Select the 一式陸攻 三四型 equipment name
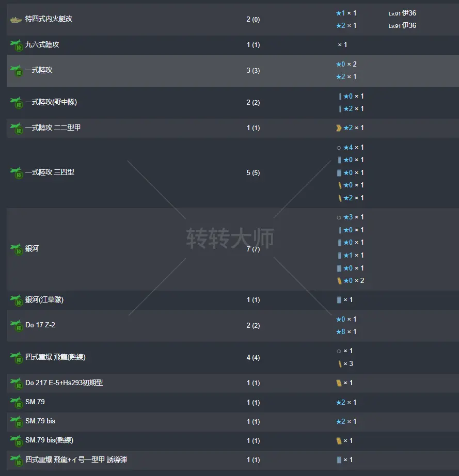This screenshot has height=476, width=459. point(50,172)
